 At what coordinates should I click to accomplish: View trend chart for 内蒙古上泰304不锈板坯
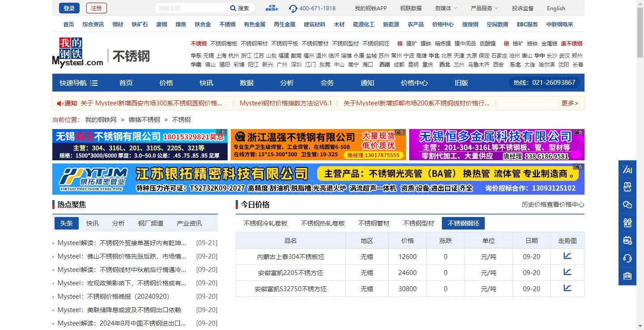567,256
